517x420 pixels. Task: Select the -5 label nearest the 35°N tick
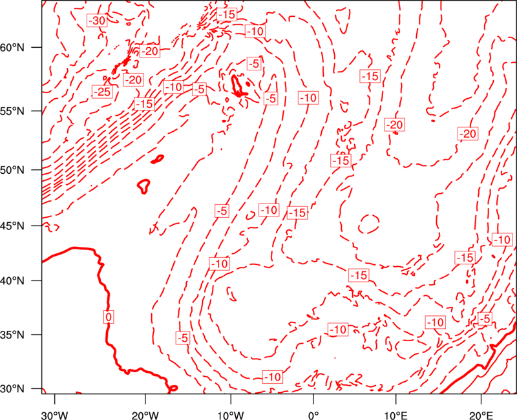coord(183,337)
